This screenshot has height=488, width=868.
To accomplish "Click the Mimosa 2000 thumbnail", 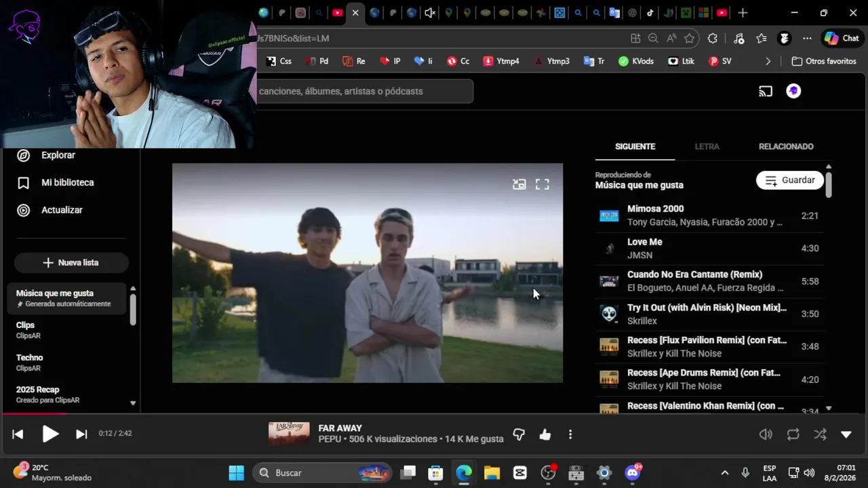I will pos(609,216).
